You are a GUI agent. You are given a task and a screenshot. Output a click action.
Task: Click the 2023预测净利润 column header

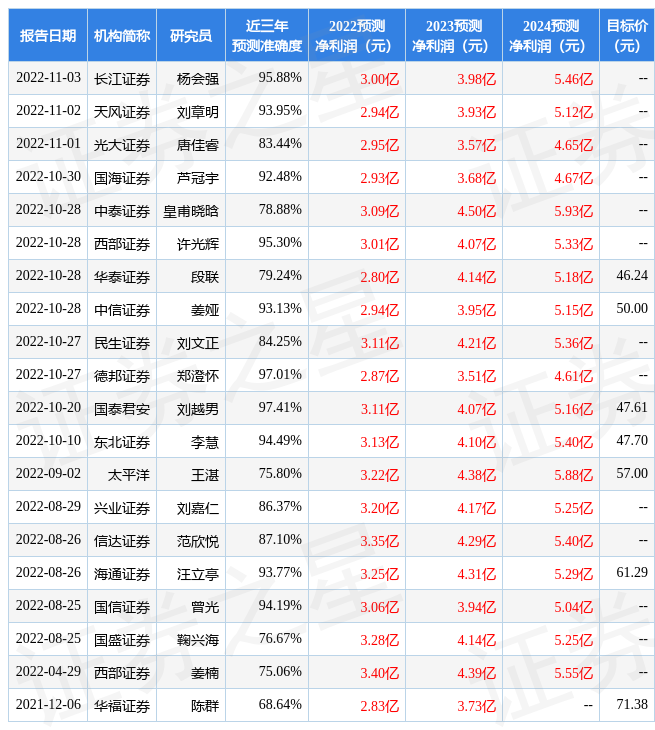(454, 35)
